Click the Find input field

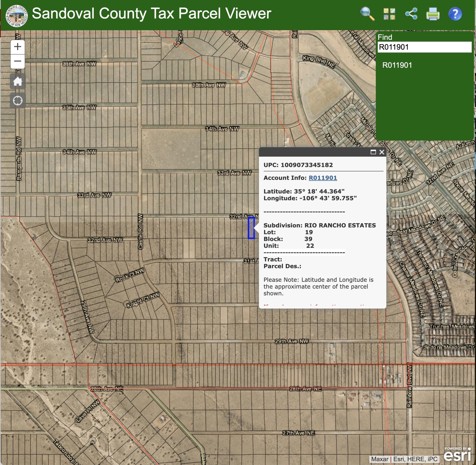424,47
